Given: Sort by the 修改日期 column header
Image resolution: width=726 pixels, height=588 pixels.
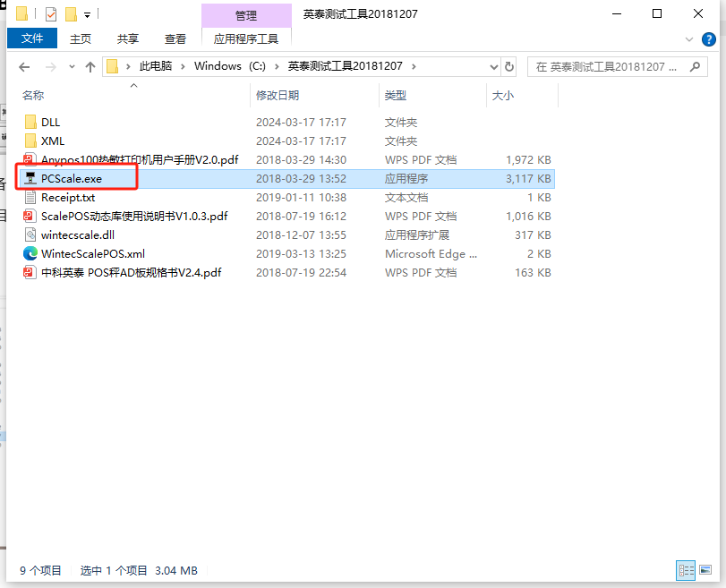Looking at the screenshot, I should click(x=278, y=96).
